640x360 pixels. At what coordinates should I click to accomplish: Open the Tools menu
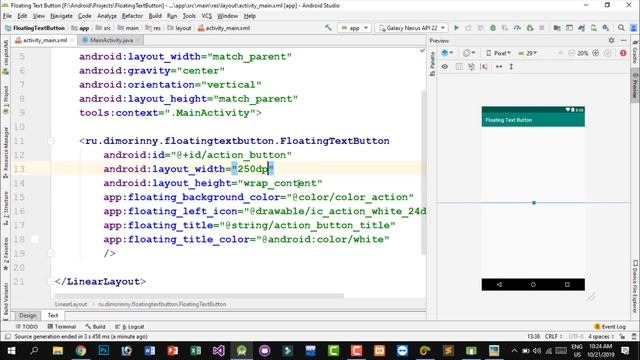point(189,16)
